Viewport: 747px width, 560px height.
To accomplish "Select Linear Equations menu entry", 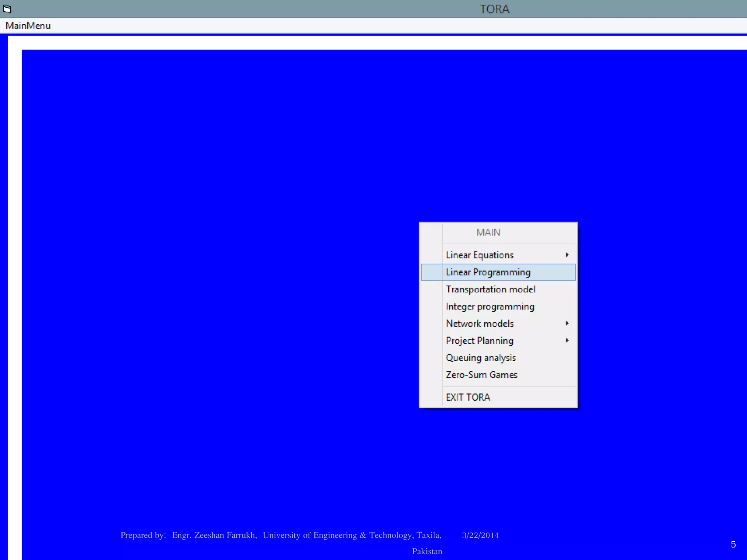I will click(480, 255).
